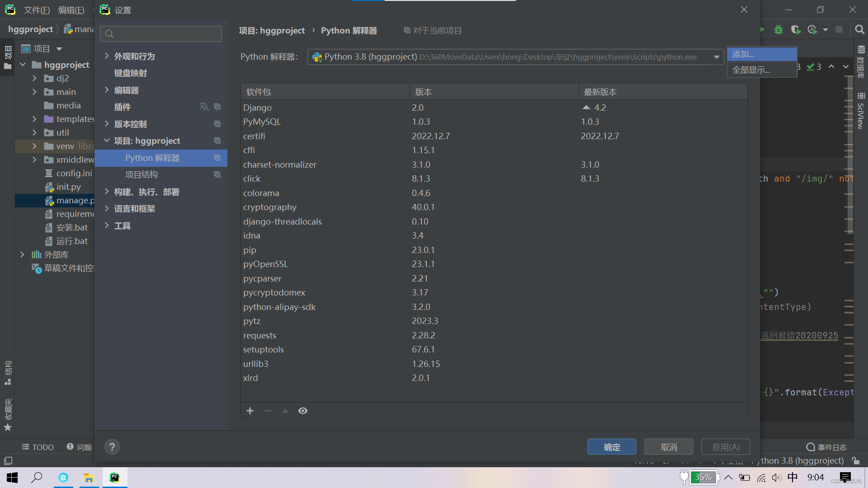Click the settings search field
This screenshot has width=868, height=488.
pyautogui.click(x=161, y=34)
